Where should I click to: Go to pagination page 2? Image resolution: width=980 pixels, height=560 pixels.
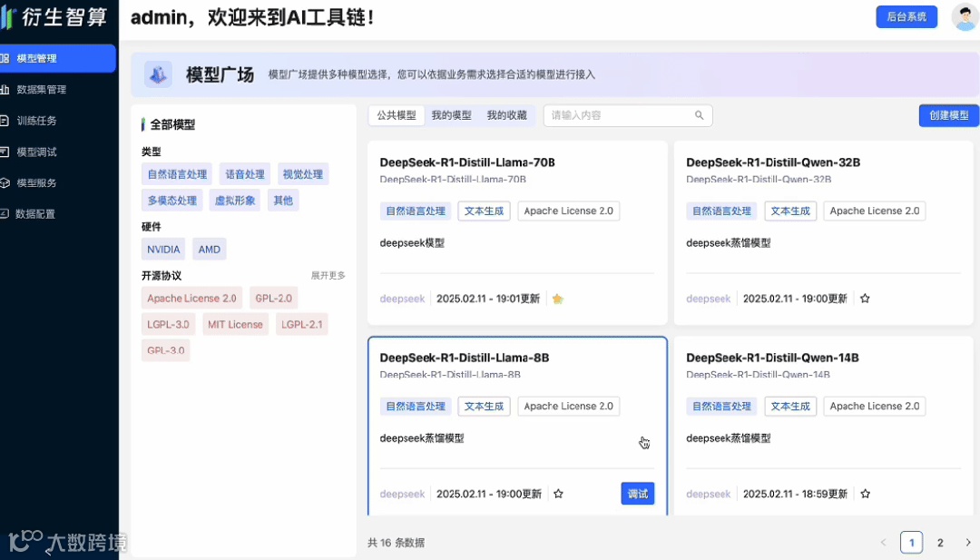click(x=940, y=543)
